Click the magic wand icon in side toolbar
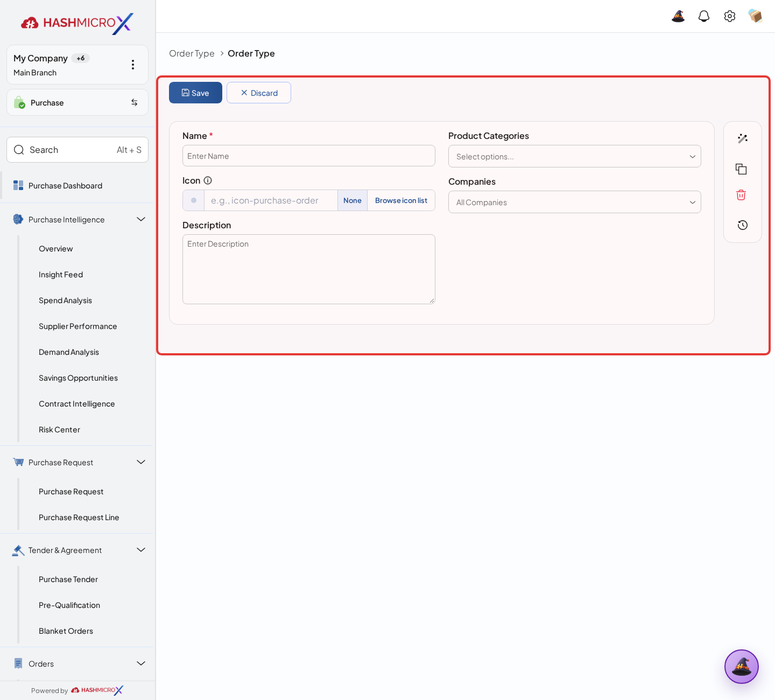This screenshot has height=700, width=775. coord(743,138)
